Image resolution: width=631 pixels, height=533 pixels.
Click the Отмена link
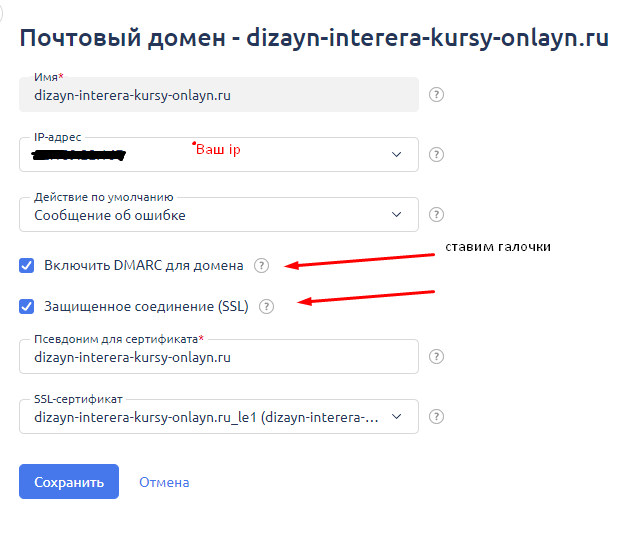click(x=164, y=482)
